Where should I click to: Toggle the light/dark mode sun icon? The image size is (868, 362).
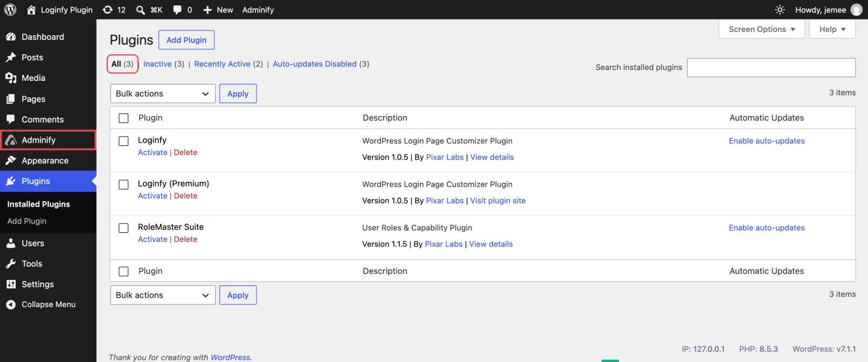(780, 10)
